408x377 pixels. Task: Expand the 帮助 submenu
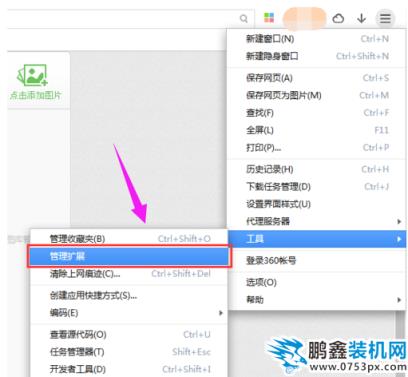coord(317,300)
